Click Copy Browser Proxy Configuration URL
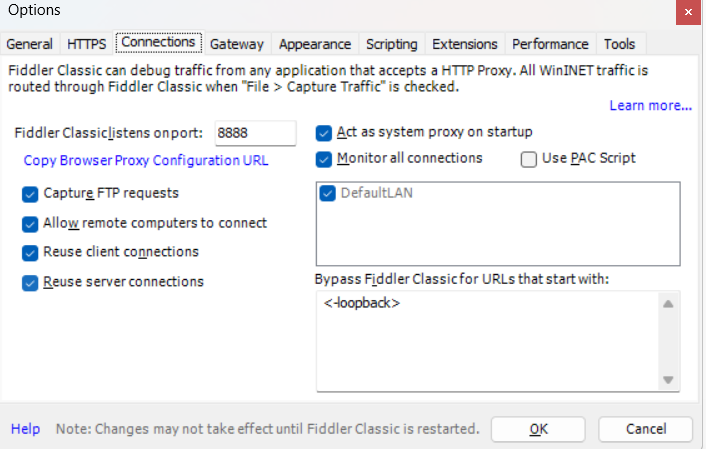 coord(146,160)
